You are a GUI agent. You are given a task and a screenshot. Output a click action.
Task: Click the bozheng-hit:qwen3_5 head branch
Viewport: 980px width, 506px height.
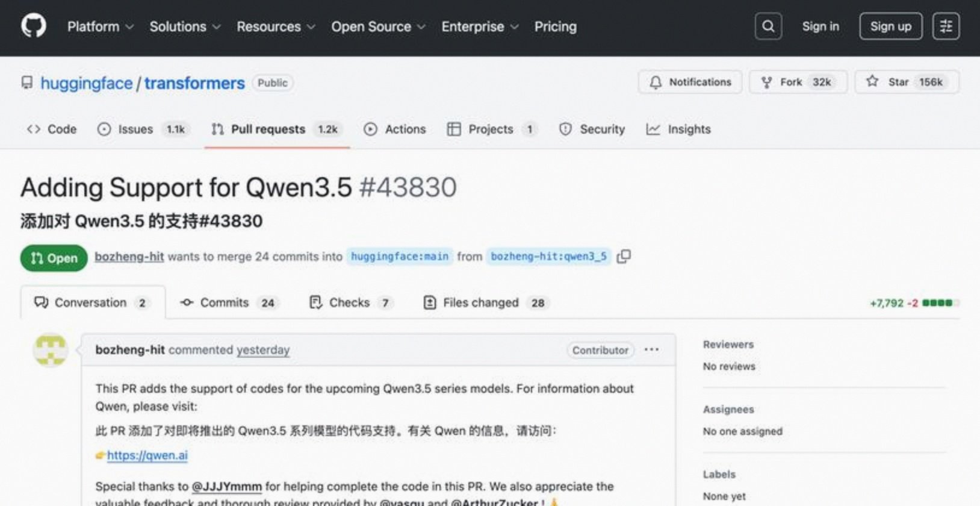[548, 257]
